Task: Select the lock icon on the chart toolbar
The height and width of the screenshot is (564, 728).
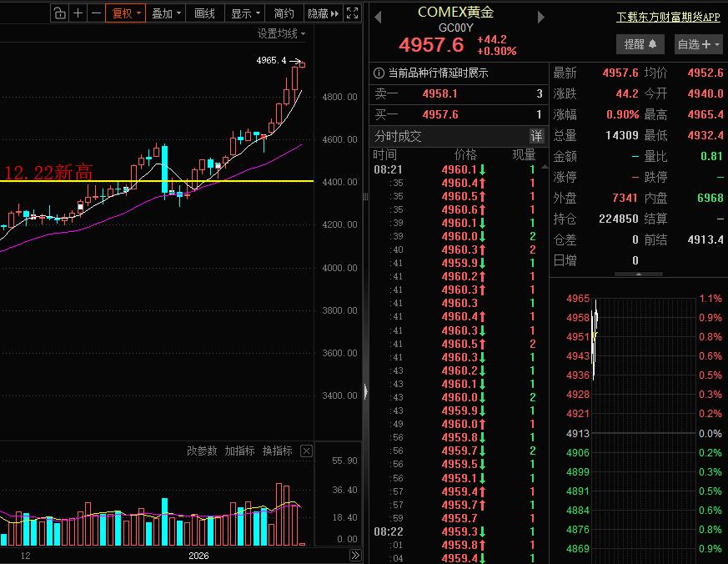Action: [58, 13]
